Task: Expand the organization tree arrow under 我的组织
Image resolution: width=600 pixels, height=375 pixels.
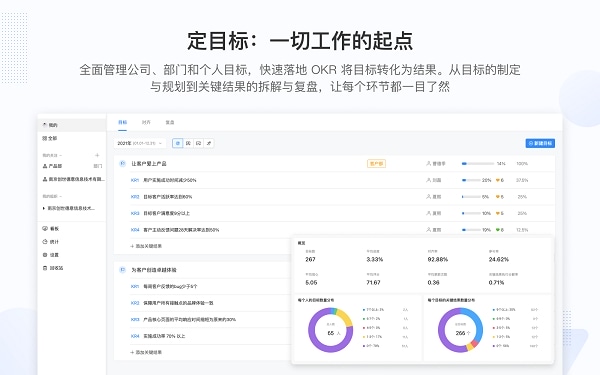Action: [x=44, y=209]
